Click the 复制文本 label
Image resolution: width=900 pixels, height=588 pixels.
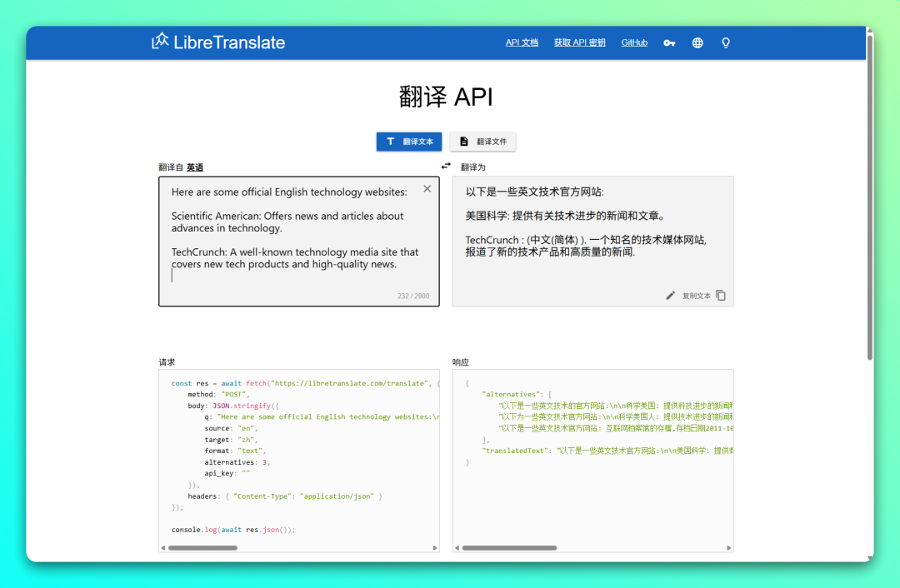click(696, 296)
